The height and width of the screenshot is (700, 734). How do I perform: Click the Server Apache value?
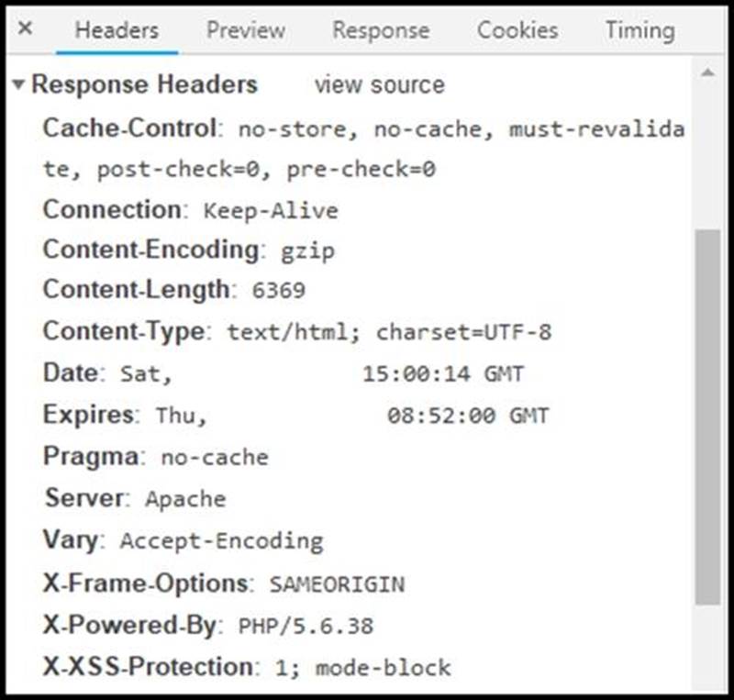[185, 499]
